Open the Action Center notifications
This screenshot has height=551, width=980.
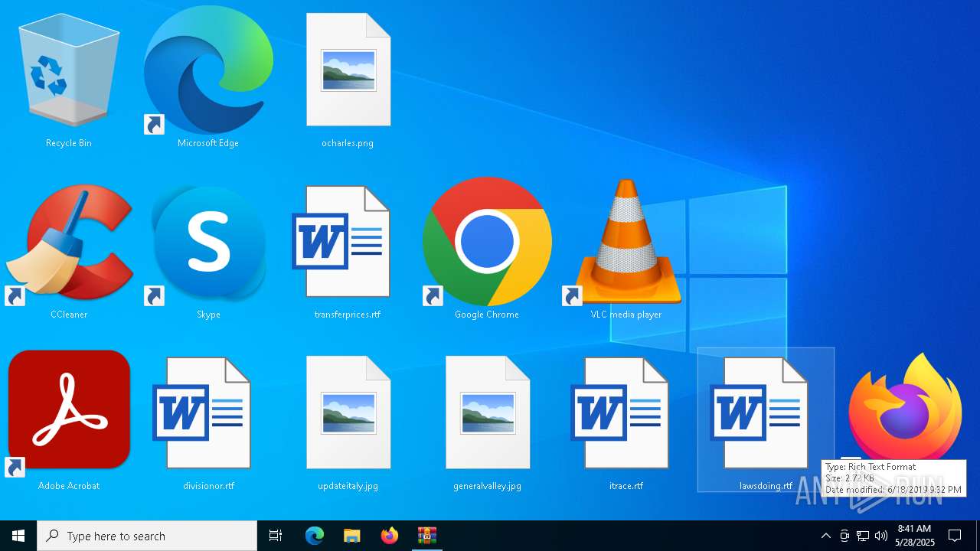955,536
